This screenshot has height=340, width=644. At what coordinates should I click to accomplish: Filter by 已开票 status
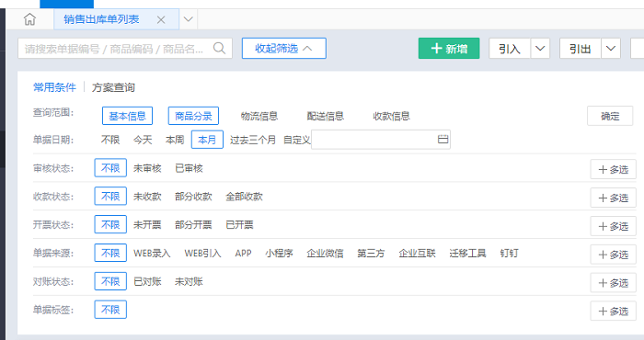click(239, 225)
